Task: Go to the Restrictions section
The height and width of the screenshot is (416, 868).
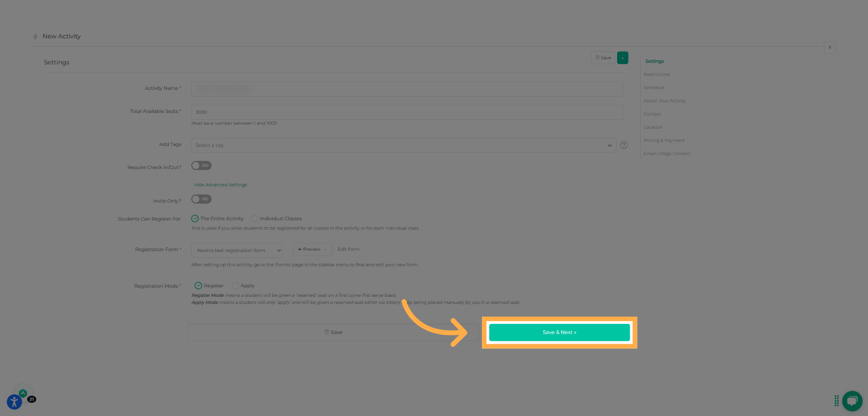Action: click(656, 75)
